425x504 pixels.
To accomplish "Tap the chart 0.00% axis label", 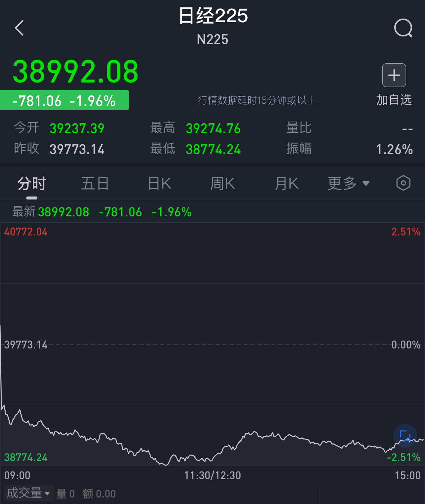I will 406,345.
